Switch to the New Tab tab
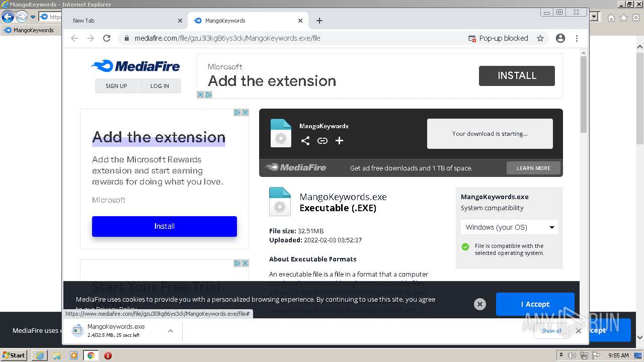Image resolution: width=644 pixels, height=362 pixels. click(x=126, y=21)
